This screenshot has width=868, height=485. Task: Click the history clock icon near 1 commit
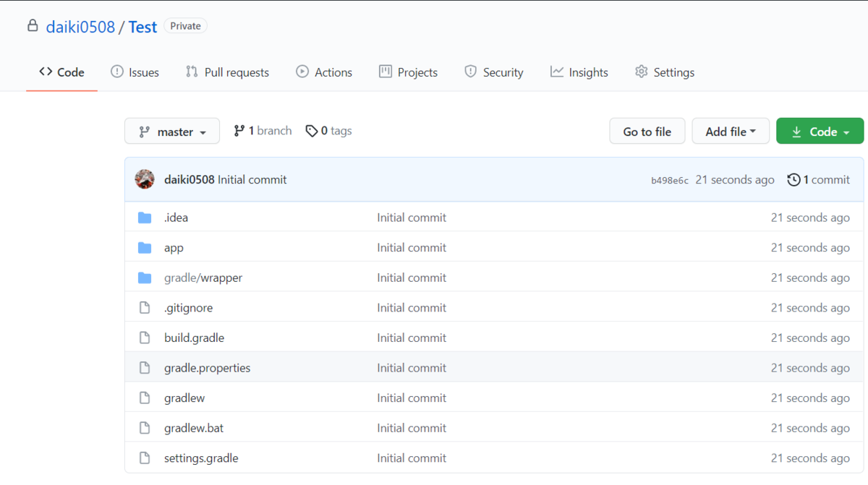[x=793, y=179]
